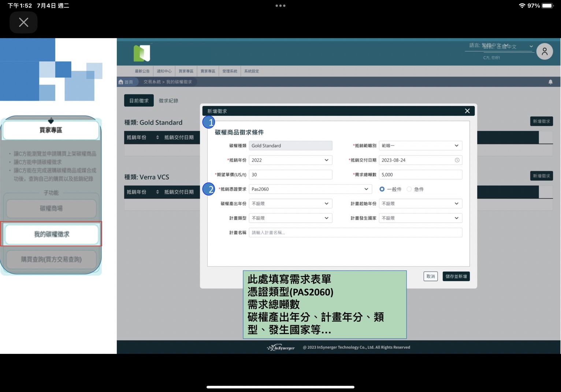Click the 碳權種類 Gold Standard field
Image resolution: width=561 pixels, height=392 pixels.
tap(290, 145)
